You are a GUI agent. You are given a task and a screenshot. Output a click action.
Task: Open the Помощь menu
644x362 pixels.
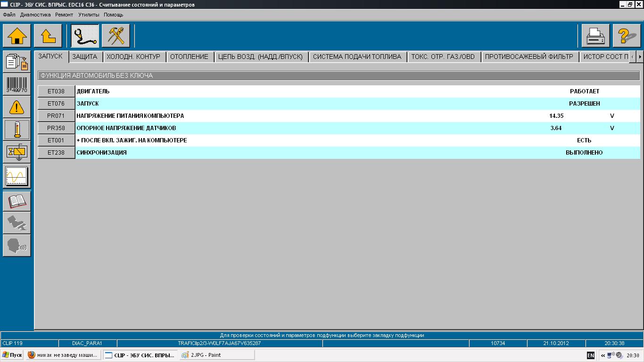coord(113,15)
